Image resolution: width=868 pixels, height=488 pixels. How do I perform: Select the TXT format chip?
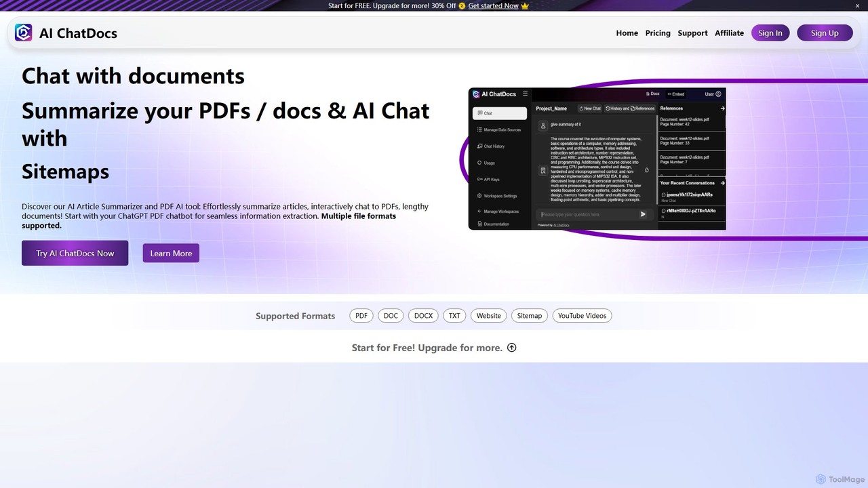[454, 316]
